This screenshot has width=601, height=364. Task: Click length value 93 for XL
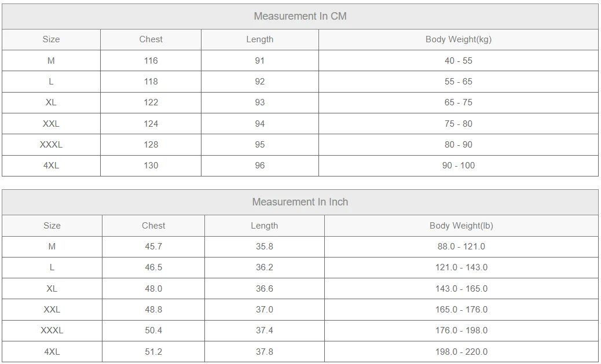point(260,102)
